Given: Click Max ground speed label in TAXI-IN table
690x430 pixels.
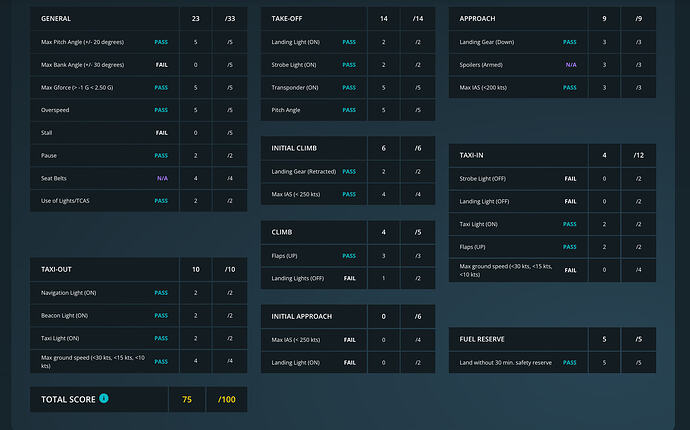Looking at the screenshot, I should click(506, 270).
